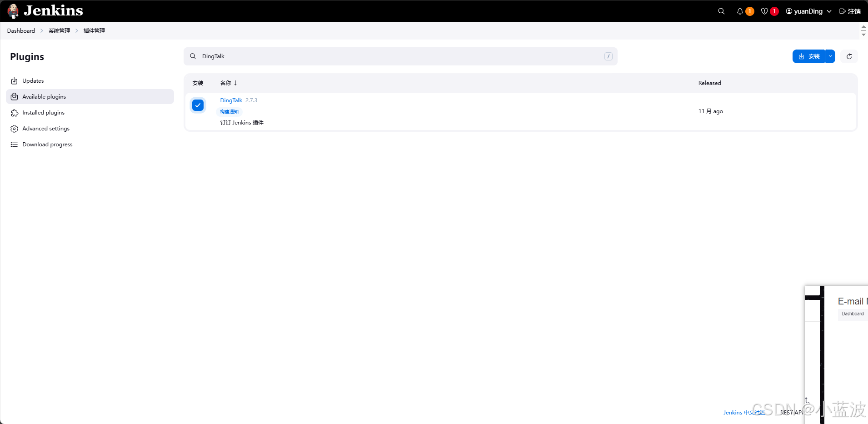Viewport: 868px width, 424px height.
Task: Click the 插件管理 breadcrumb
Action: 94,30
